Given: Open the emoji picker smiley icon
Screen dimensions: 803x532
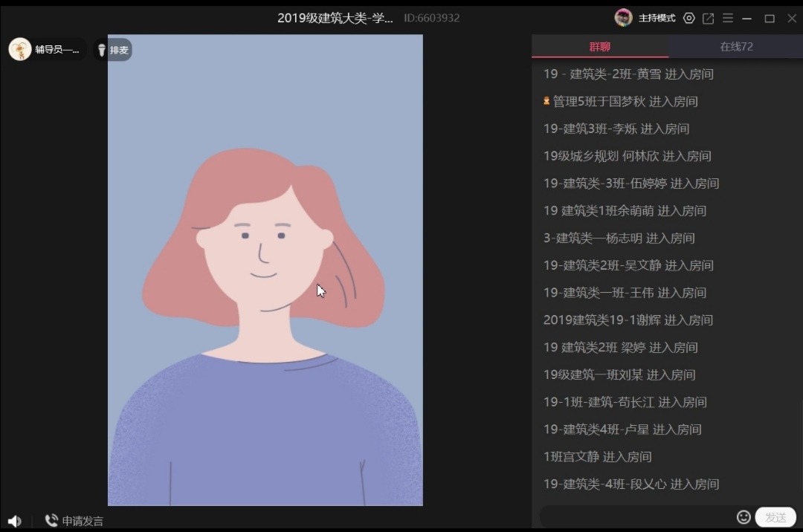Looking at the screenshot, I should 744,517.
